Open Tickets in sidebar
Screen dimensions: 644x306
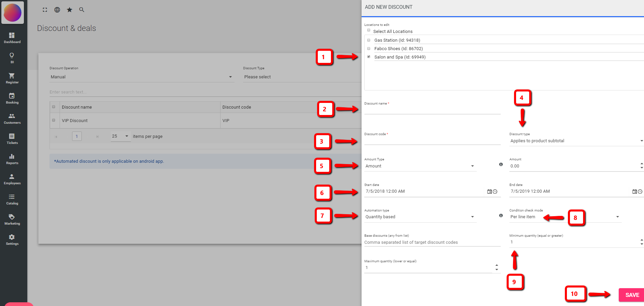12,139
